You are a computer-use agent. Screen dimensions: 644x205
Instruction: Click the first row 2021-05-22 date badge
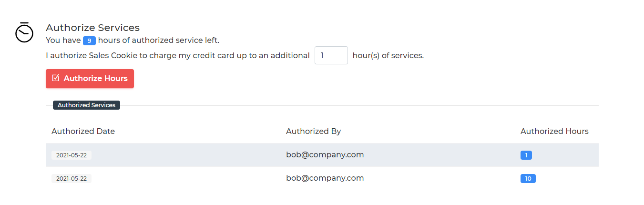point(72,155)
